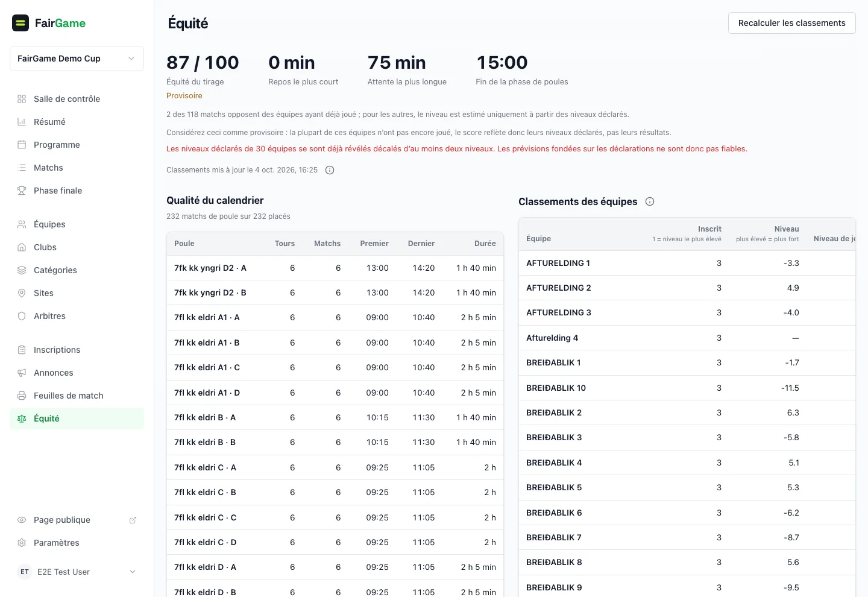The image size is (868, 597).
Task: Expand the FairGame Demo Cup tournament selector
Action: click(77, 58)
